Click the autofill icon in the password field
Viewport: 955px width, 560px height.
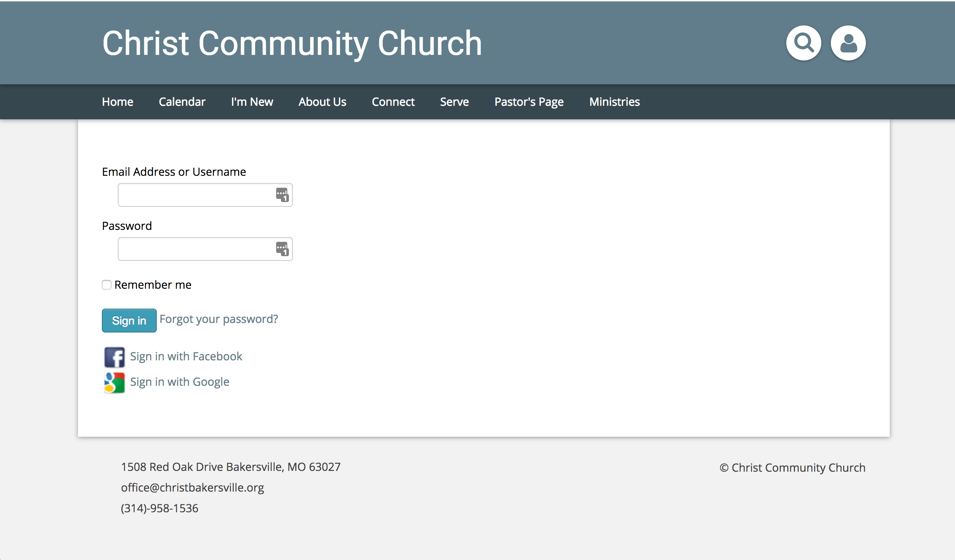point(282,249)
